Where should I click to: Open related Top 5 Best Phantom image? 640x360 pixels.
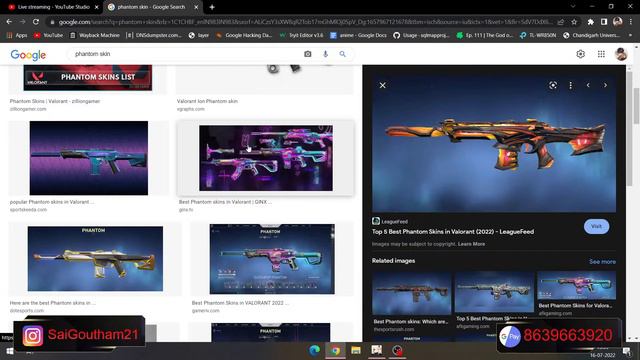click(x=494, y=292)
